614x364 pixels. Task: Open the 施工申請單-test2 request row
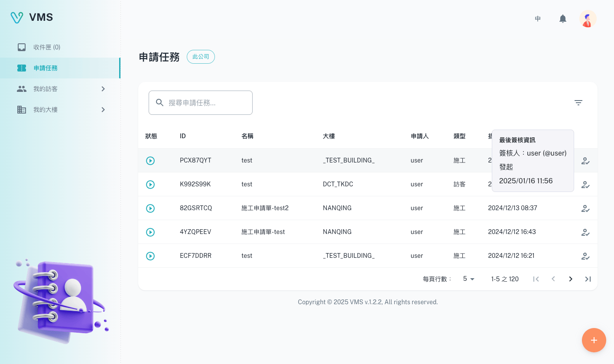(265, 208)
